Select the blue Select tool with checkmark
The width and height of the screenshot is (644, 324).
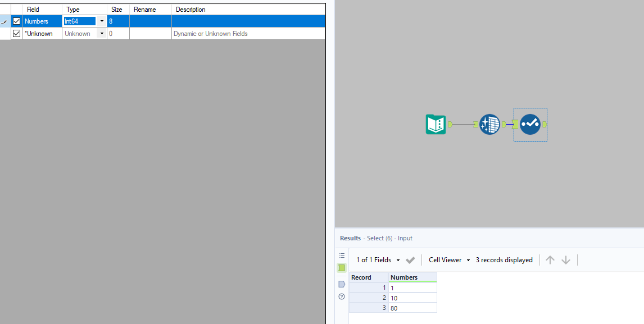[529, 124]
